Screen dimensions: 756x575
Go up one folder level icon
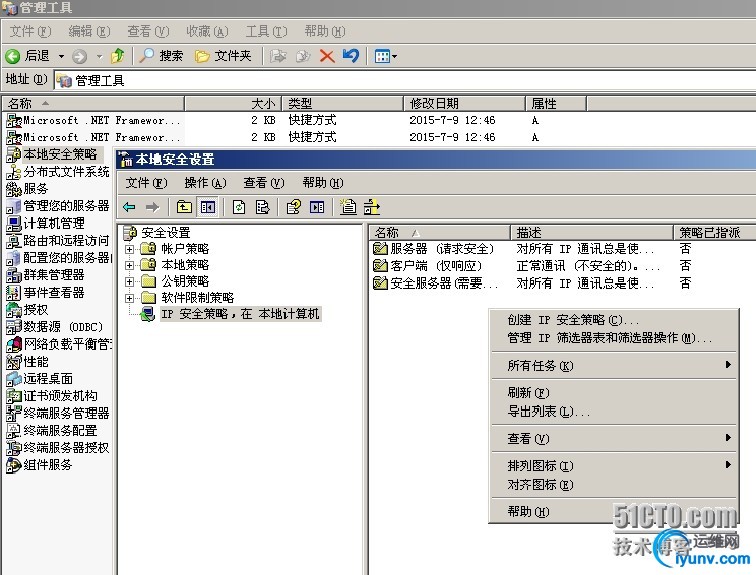pyautogui.click(x=117, y=56)
